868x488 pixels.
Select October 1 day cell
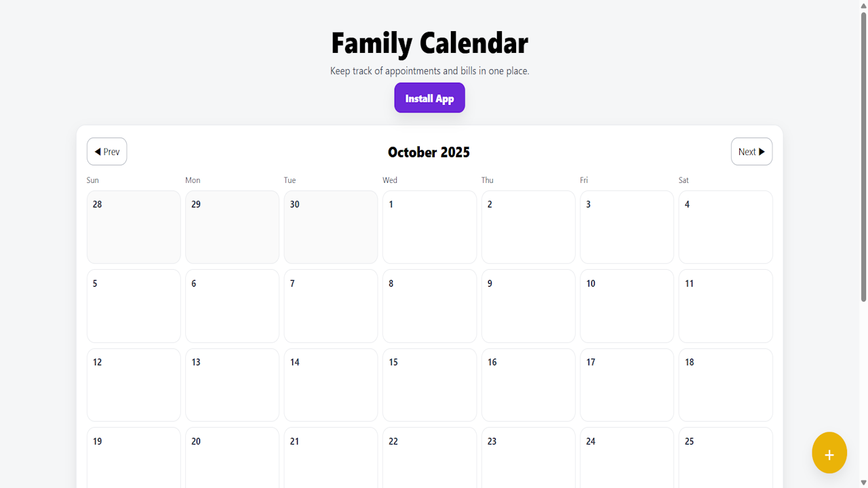429,227
